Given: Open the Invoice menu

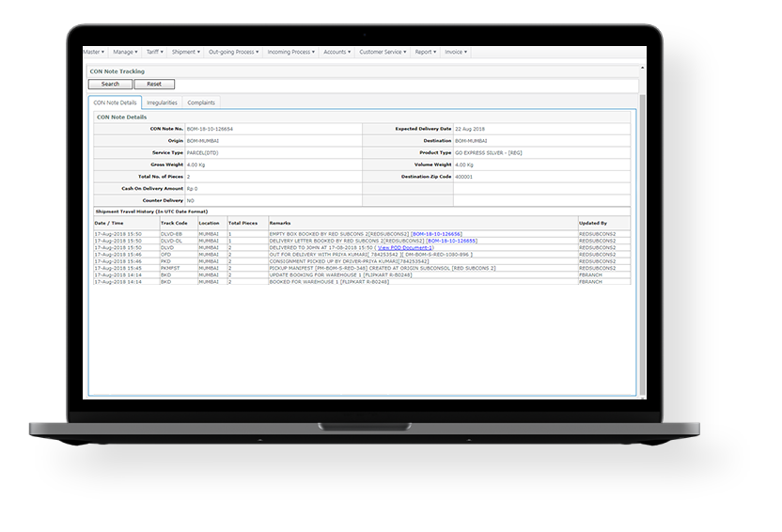Looking at the screenshot, I should click(456, 53).
